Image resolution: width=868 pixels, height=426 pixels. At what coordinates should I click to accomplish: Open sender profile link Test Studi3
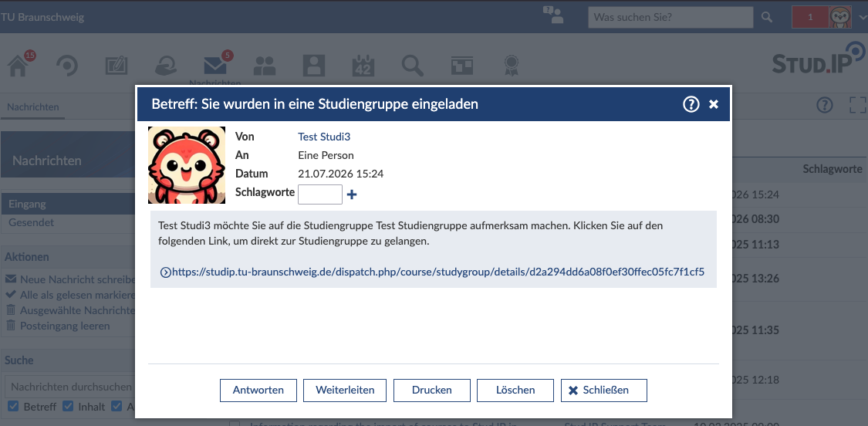[x=324, y=137]
